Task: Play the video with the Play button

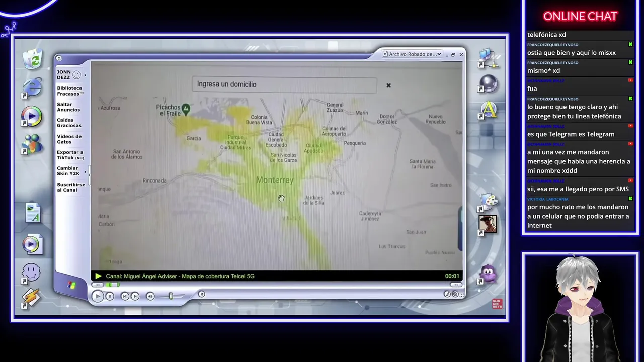Action: click(x=98, y=296)
